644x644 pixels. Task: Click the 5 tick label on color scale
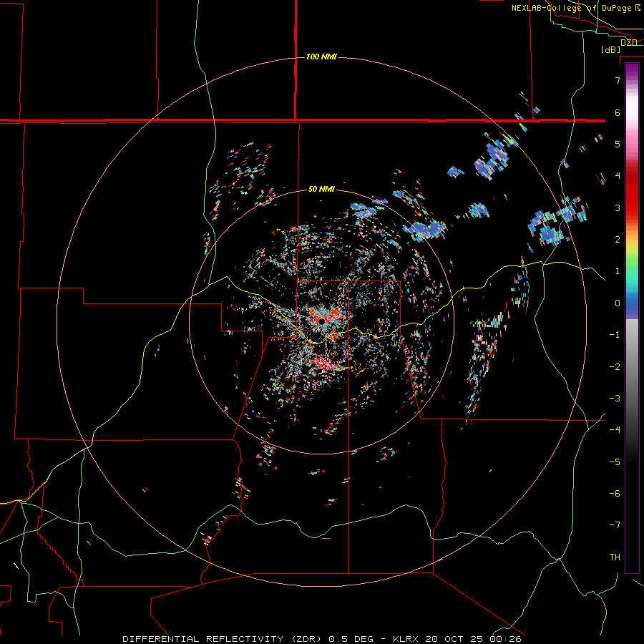pos(618,144)
